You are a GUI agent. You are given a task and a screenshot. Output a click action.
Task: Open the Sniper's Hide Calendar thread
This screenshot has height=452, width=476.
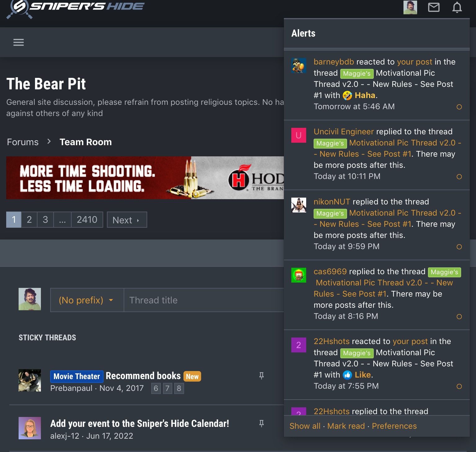click(139, 423)
